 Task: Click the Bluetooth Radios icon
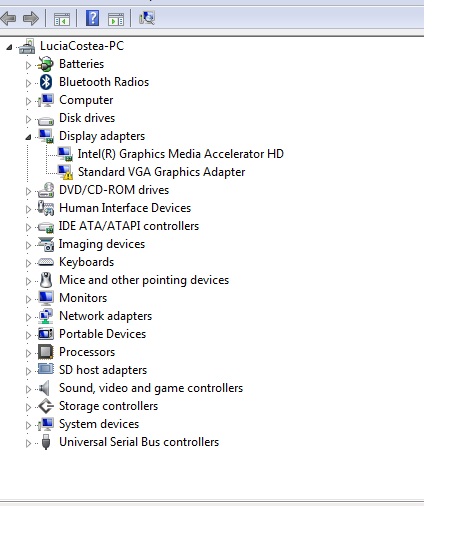(x=46, y=82)
